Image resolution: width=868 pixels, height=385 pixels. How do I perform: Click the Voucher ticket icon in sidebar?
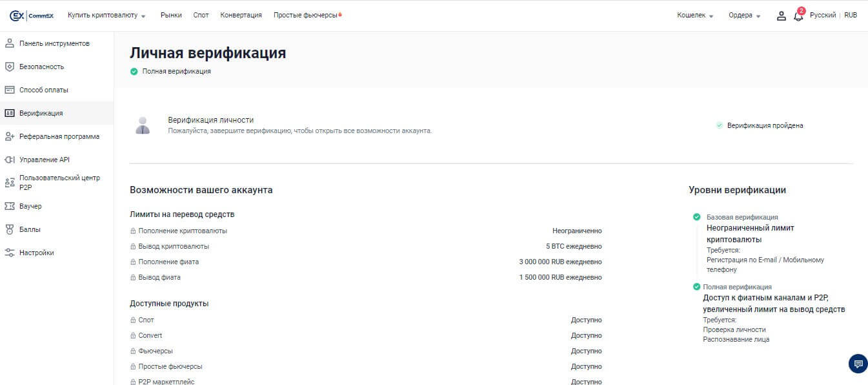pos(10,206)
